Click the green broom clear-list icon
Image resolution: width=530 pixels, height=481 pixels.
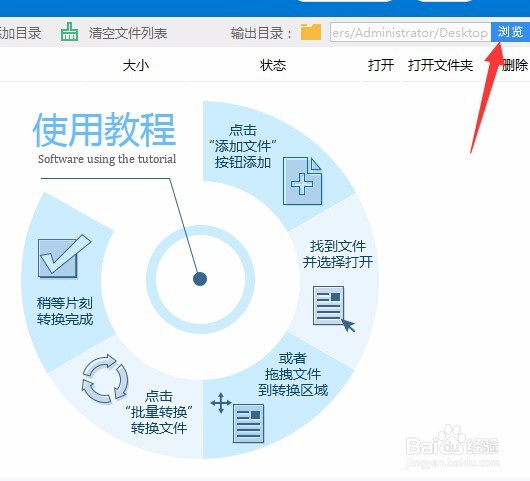(69, 32)
